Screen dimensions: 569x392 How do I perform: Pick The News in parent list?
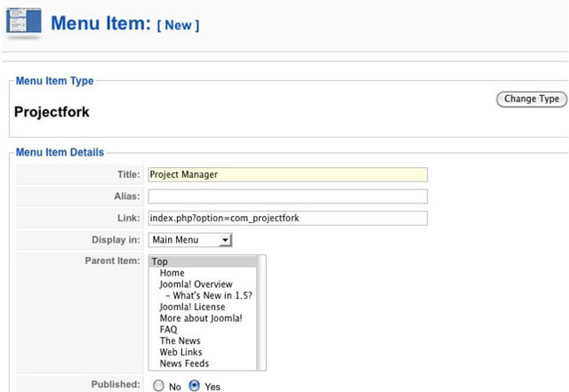(x=180, y=341)
